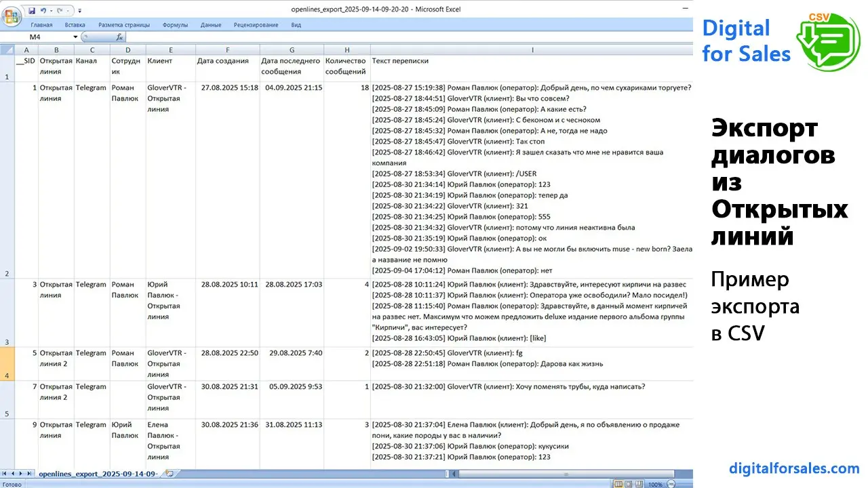Zoom out with the minus button
Screen dimensions: 868x488
[x=671, y=484]
